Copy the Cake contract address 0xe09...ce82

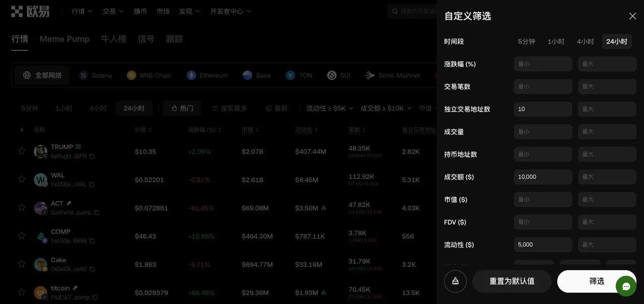[92, 269]
